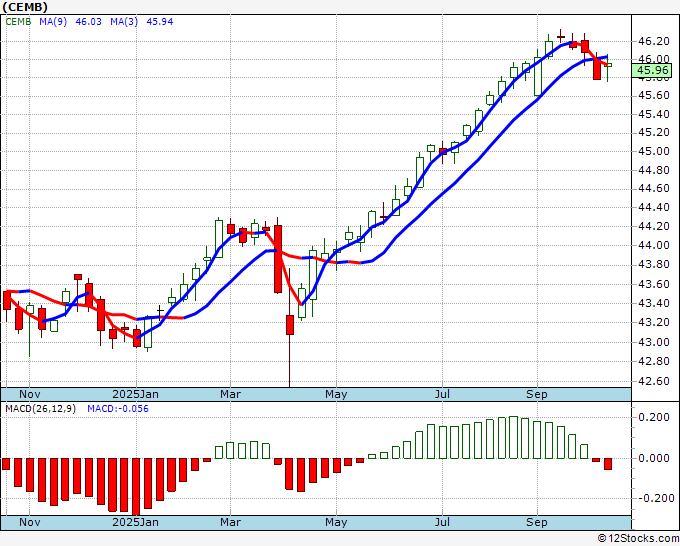This screenshot has width=680, height=546.
Task: Click the 44.40 price axis label
Action: [654, 207]
